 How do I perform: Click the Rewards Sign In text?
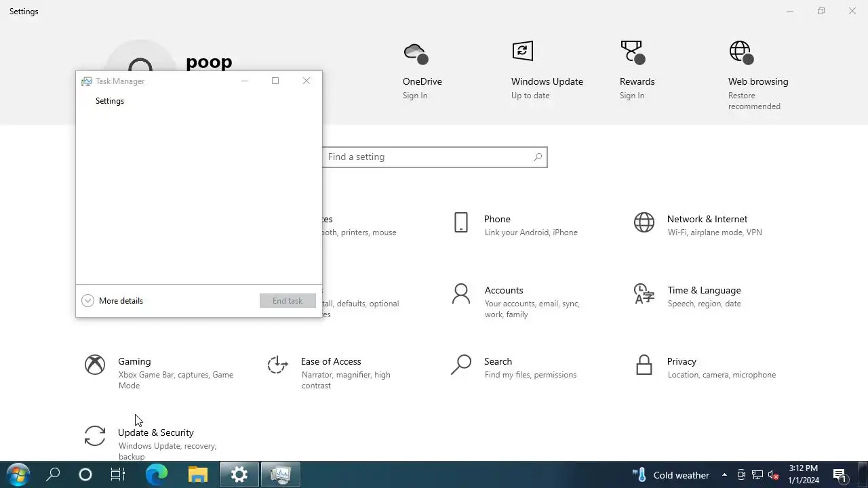632,96
